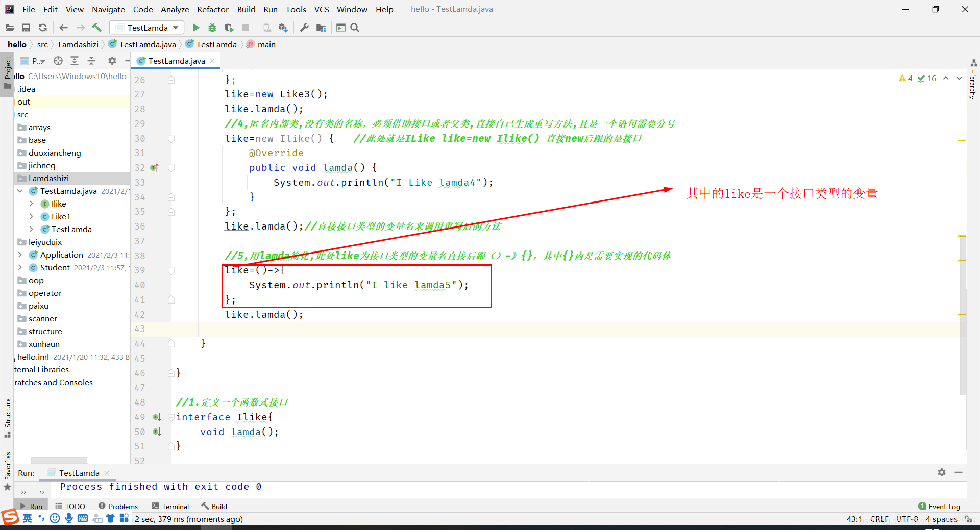Open the Analyze menu
Image resolution: width=980 pixels, height=530 pixels.
(175, 9)
